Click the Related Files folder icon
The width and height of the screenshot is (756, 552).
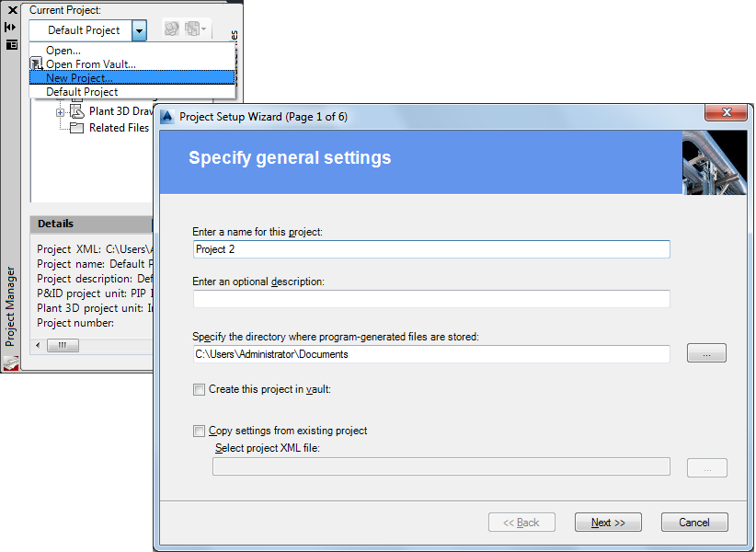click(76, 128)
